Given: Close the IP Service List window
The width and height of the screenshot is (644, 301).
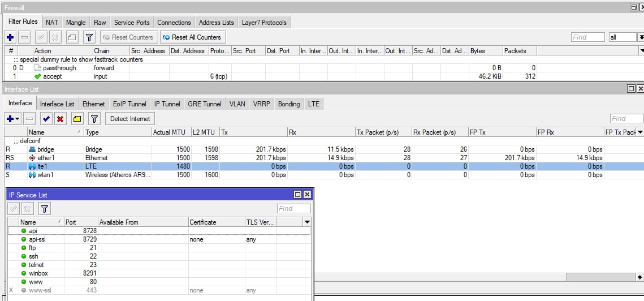Looking at the screenshot, I should pyautogui.click(x=307, y=195).
